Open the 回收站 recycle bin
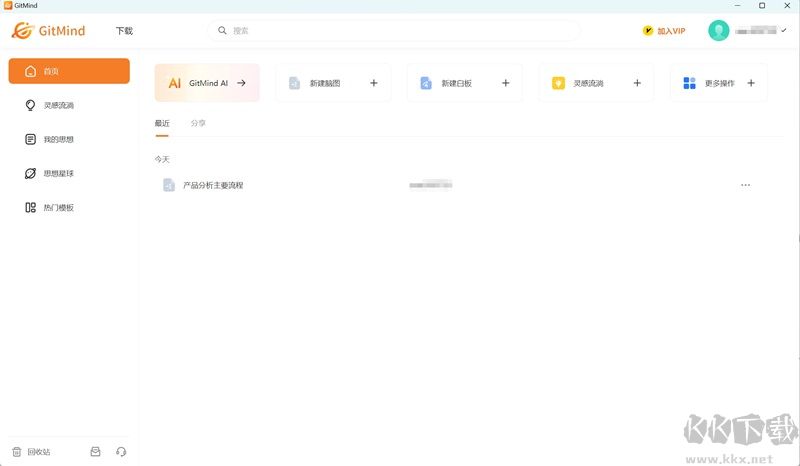This screenshot has height=466, width=800. [x=32, y=452]
